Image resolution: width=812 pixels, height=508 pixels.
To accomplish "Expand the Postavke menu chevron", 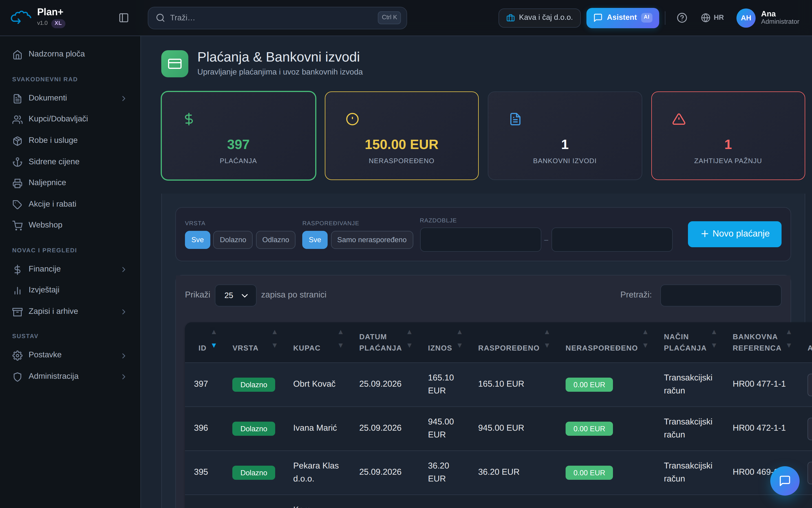I will click(x=124, y=356).
